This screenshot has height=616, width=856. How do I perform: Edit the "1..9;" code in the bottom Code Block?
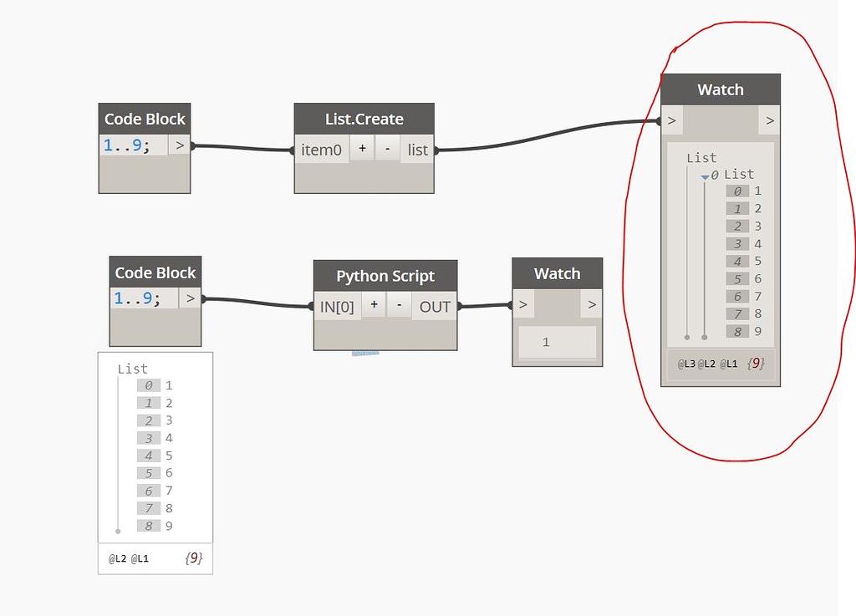(136, 298)
